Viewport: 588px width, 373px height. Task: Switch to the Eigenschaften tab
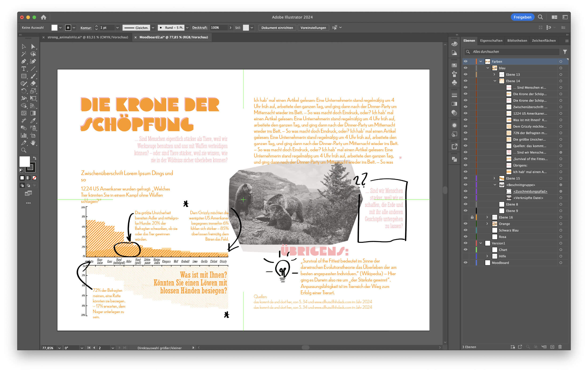(491, 41)
